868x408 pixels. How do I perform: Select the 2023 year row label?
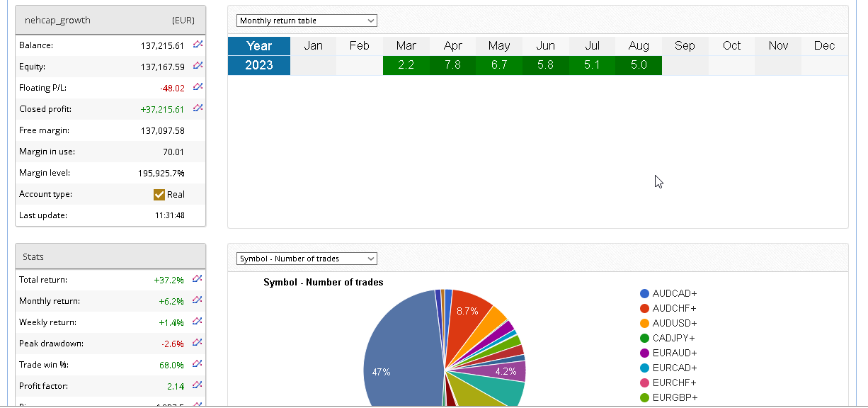(x=259, y=65)
